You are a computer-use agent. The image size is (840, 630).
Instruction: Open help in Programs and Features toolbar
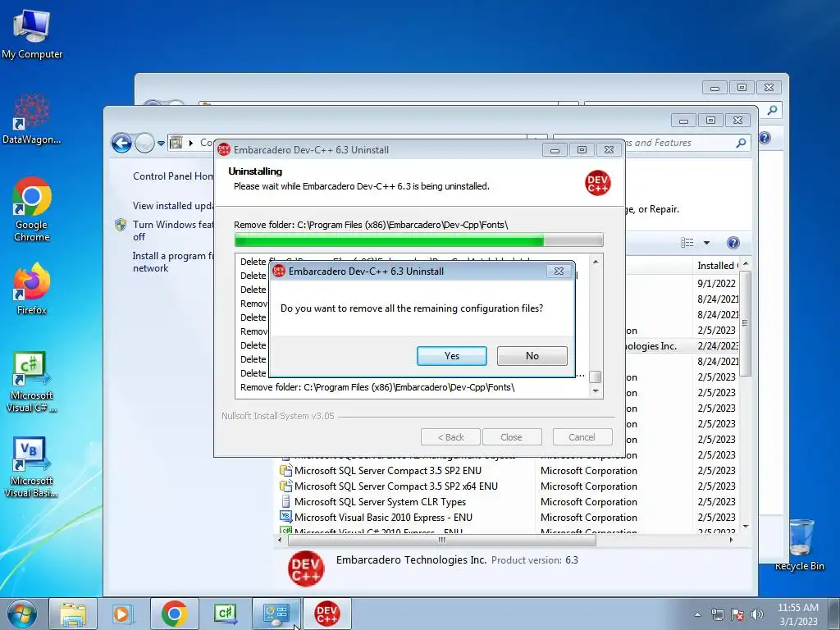tap(733, 243)
